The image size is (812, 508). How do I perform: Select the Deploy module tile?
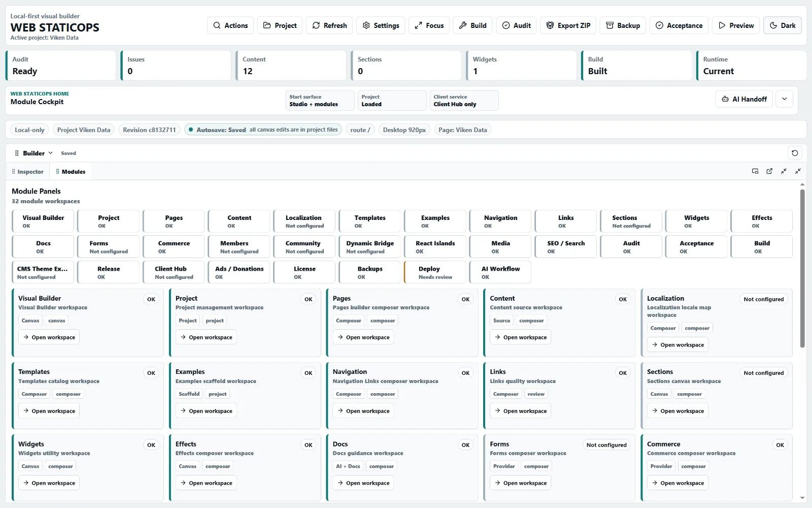(x=435, y=272)
